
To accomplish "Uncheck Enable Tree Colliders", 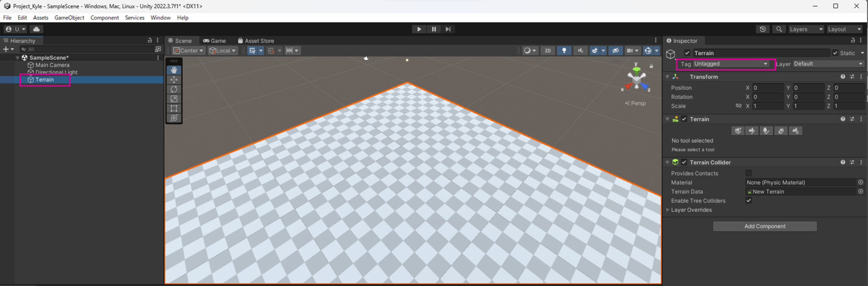I will point(748,201).
